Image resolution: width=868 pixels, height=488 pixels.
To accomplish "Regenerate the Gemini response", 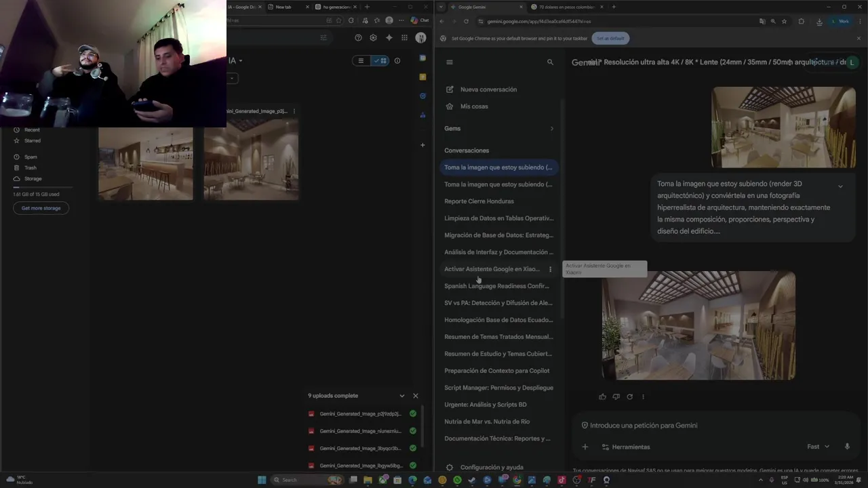I will 629,396.
